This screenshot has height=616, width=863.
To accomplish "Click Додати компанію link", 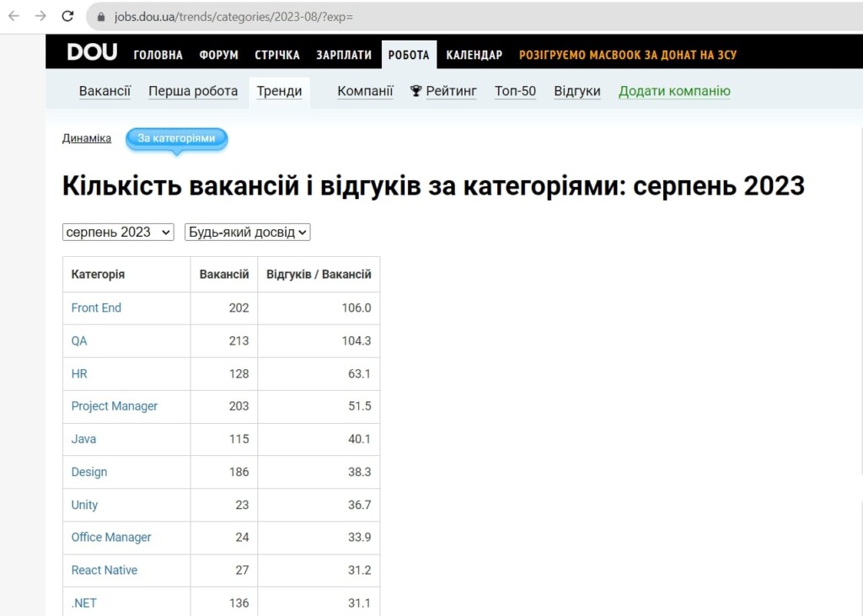I will coord(674,91).
